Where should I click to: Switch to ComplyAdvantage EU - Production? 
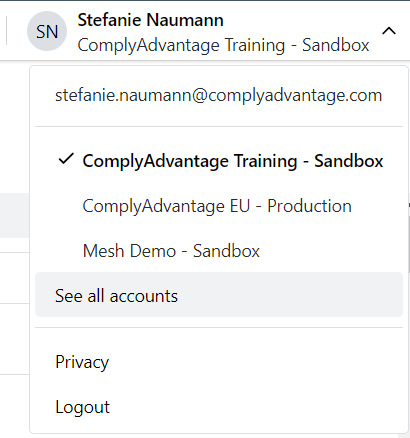(217, 206)
